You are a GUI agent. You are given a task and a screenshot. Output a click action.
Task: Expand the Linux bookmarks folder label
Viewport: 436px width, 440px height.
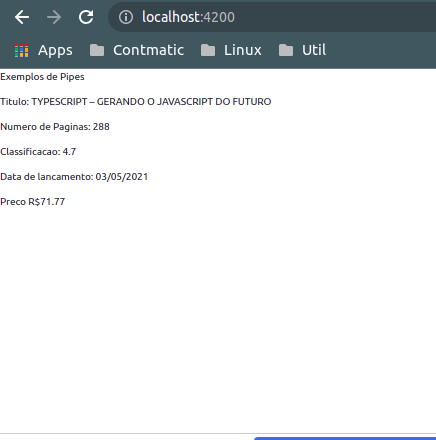pyautogui.click(x=243, y=50)
